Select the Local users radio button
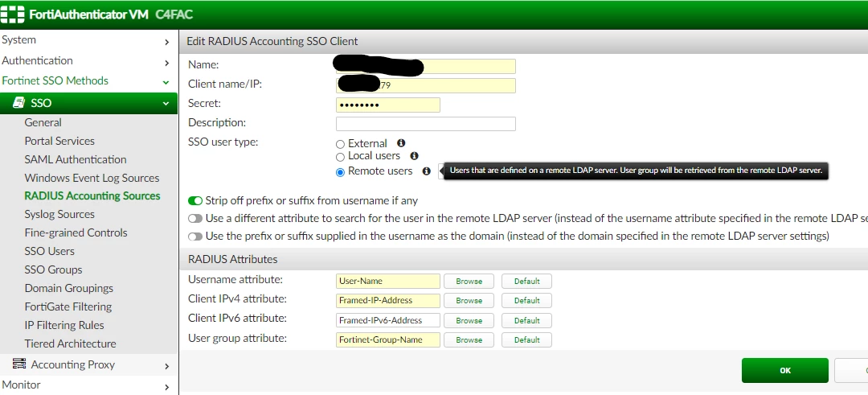The height and width of the screenshot is (395, 868). 341,157
